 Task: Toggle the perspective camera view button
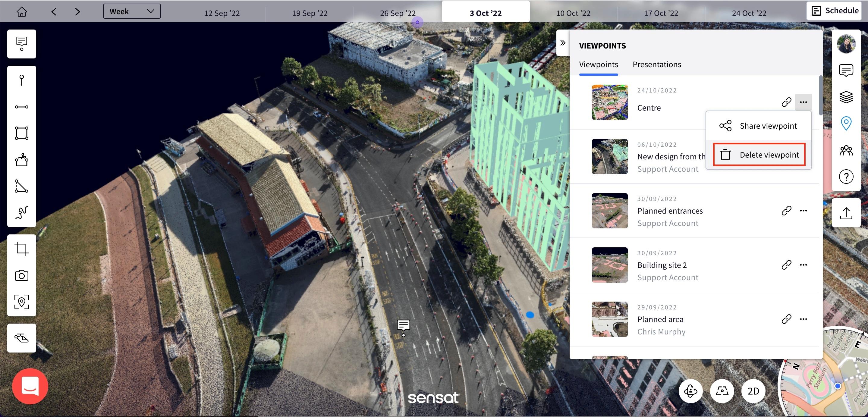(x=722, y=391)
